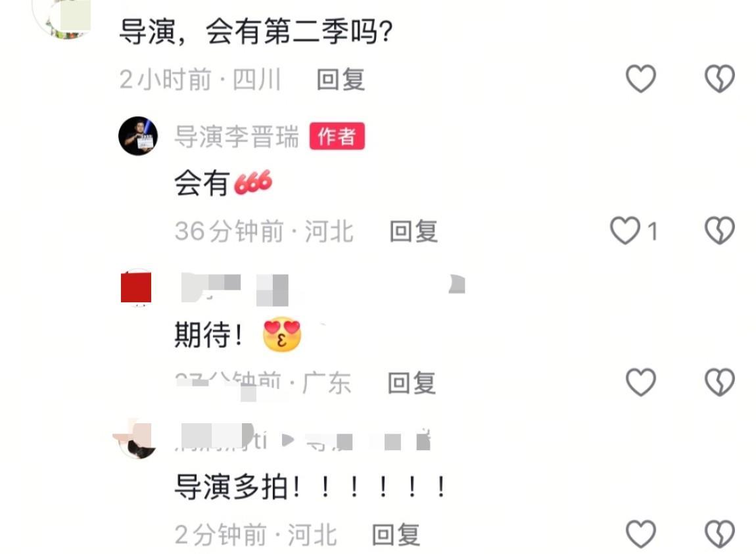Like the 期待! comment

pyautogui.click(x=641, y=382)
